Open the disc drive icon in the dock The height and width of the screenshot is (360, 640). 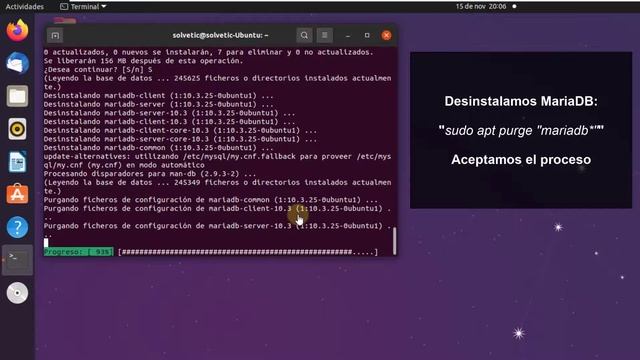17,293
